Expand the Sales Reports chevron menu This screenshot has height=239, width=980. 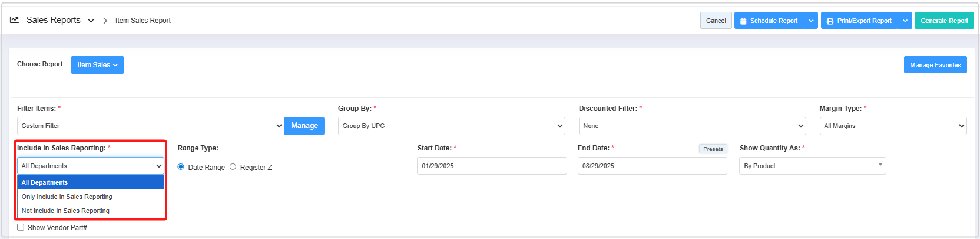[91, 21]
